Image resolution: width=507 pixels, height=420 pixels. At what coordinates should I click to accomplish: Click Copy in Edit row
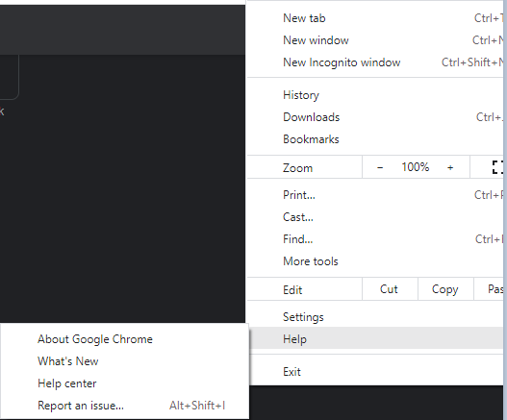pos(445,289)
